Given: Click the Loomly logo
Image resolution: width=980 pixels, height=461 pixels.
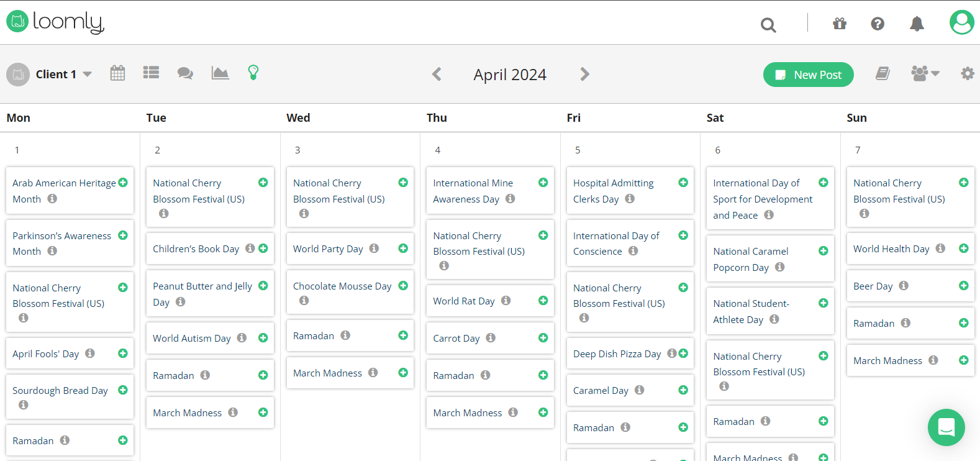Looking at the screenshot, I should click(x=55, y=22).
